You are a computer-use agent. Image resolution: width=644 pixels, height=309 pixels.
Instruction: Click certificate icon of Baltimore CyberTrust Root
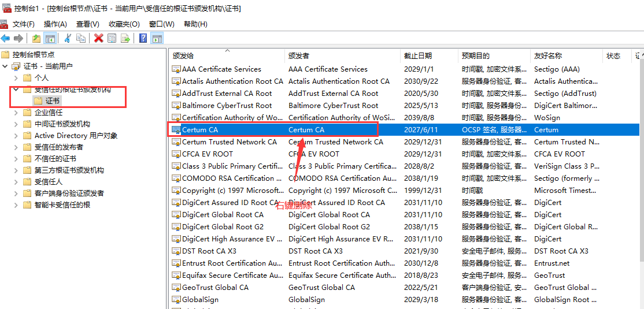(176, 106)
